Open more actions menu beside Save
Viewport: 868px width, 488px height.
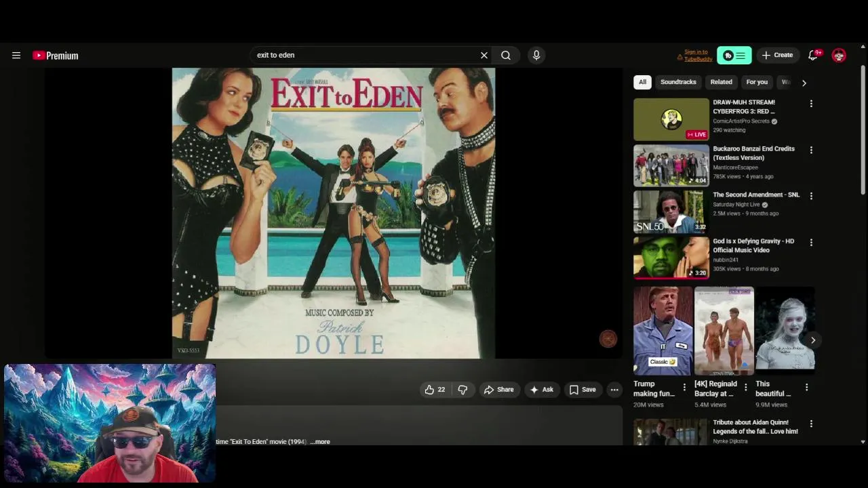(614, 390)
